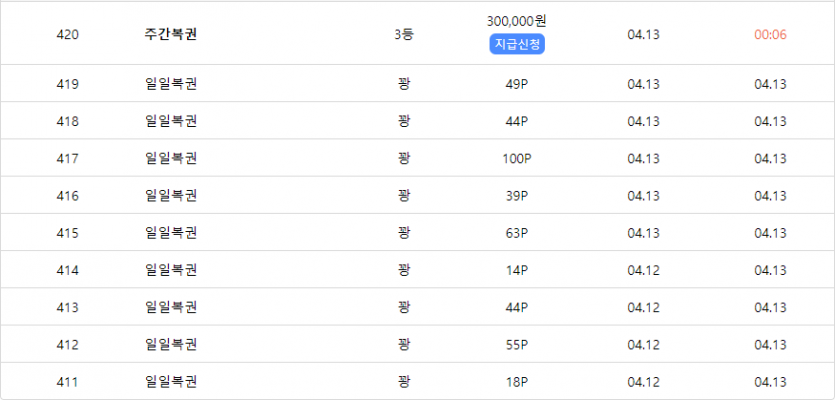The image size is (835, 400).
Task: Click the 100P points value
Action: tap(517, 159)
